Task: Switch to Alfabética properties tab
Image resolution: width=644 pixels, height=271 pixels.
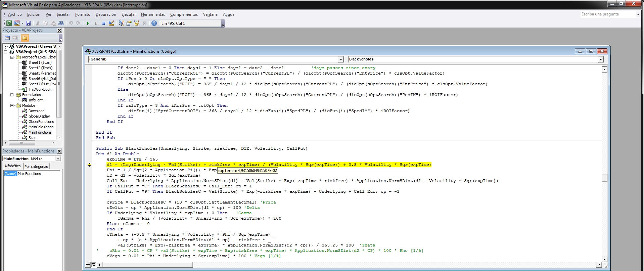Action: point(12,166)
